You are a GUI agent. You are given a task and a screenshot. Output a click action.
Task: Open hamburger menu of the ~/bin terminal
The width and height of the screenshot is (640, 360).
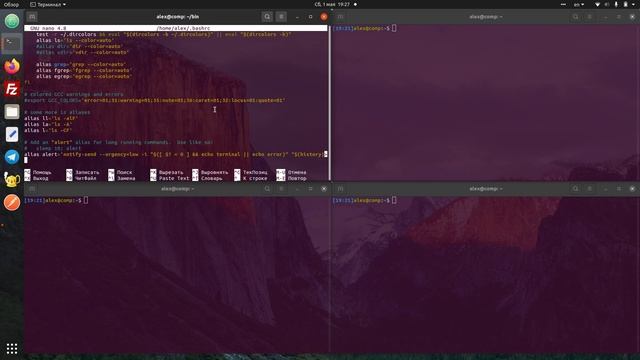point(281,17)
